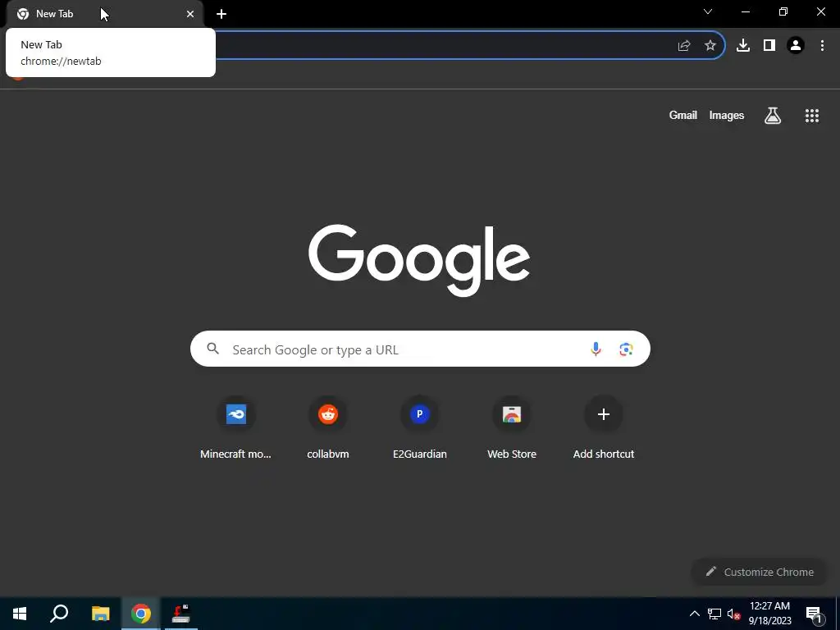Open the collabvm shortcut
Screen dimensions: 840x630
click(x=328, y=428)
